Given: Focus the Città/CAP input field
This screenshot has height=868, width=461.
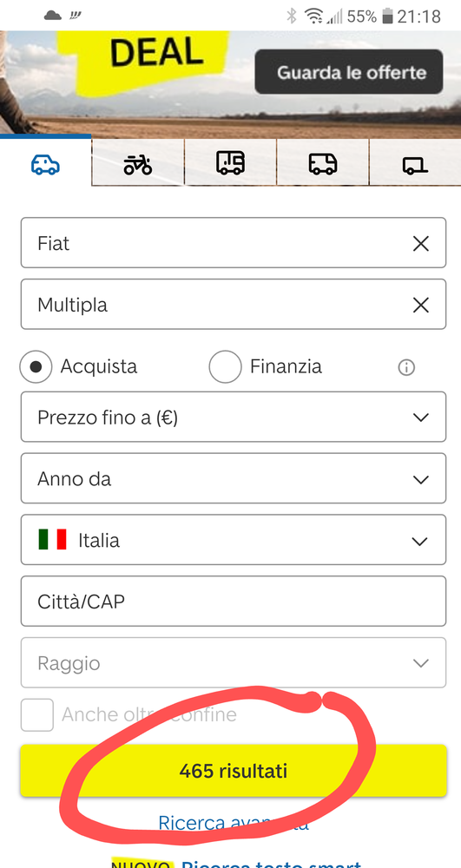Looking at the screenshot, I should click(234, 602).
